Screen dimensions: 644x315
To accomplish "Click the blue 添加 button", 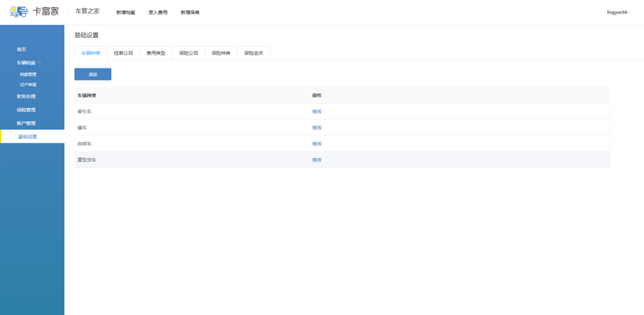I will coord(93,74).
